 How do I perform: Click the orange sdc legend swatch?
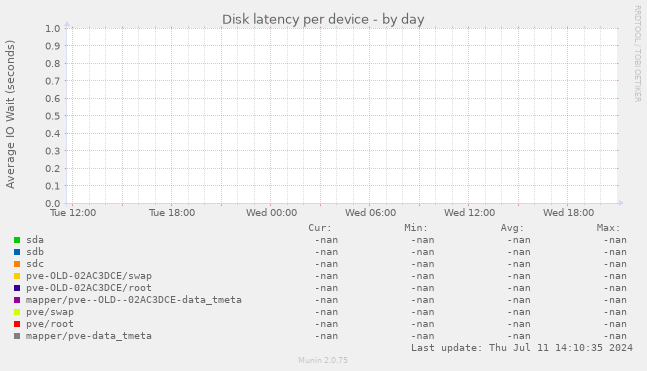17,264
